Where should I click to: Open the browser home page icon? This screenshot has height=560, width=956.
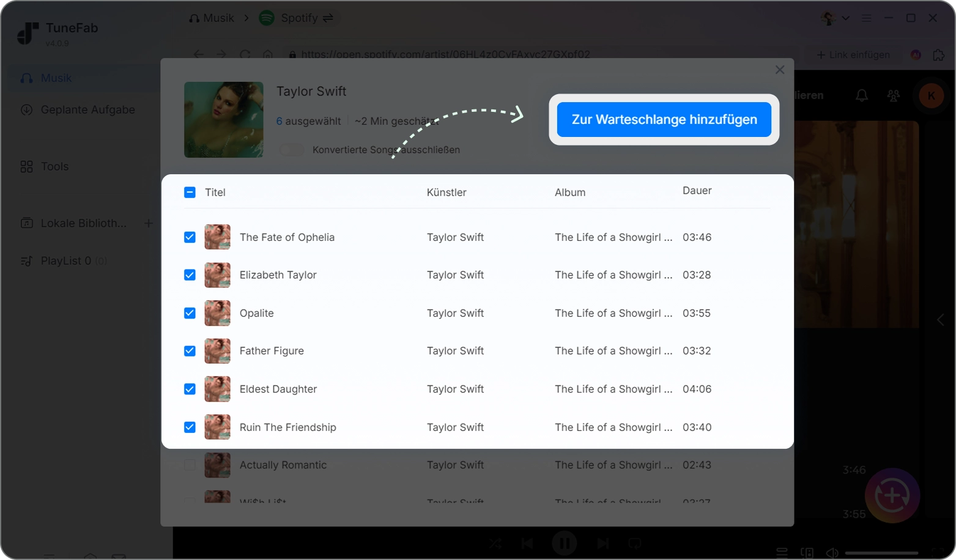268,54
